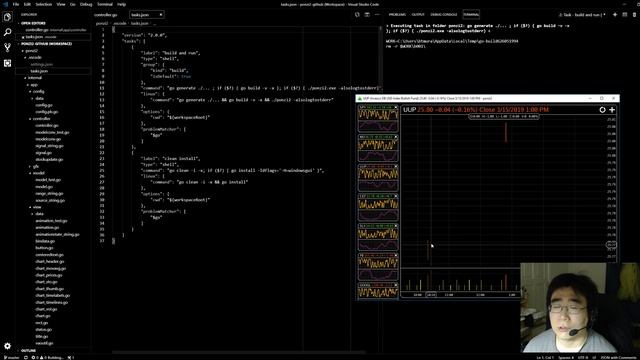Collapse the .vscode folder
Screen dimensions: 640x360
point(34,58)
